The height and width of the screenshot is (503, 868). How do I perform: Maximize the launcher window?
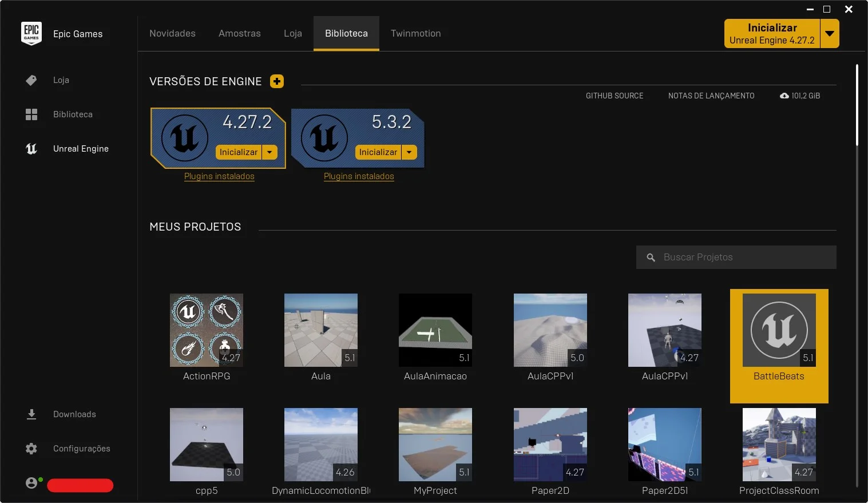pos(827,9)
